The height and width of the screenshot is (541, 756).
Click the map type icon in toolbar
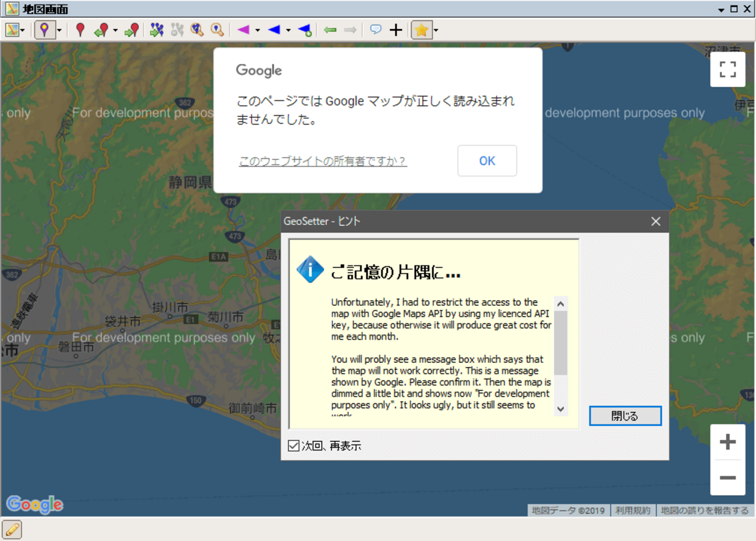click(12, 30)
